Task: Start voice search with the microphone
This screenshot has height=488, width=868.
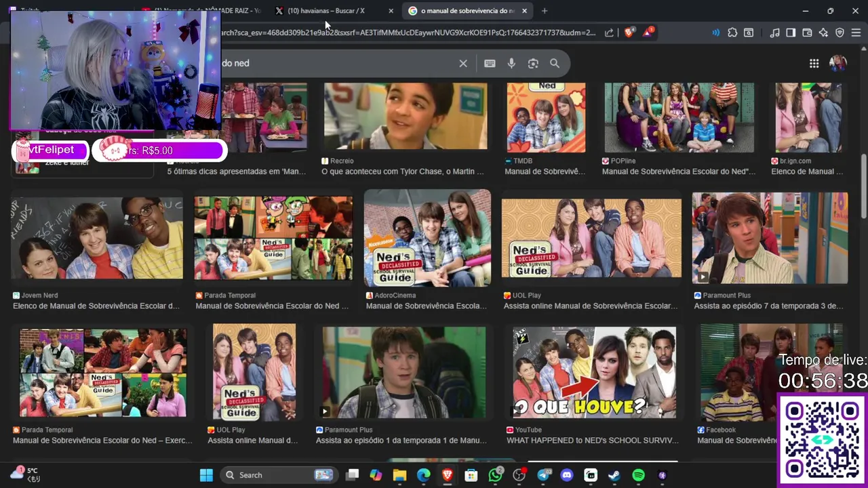Action: point(511,63)
